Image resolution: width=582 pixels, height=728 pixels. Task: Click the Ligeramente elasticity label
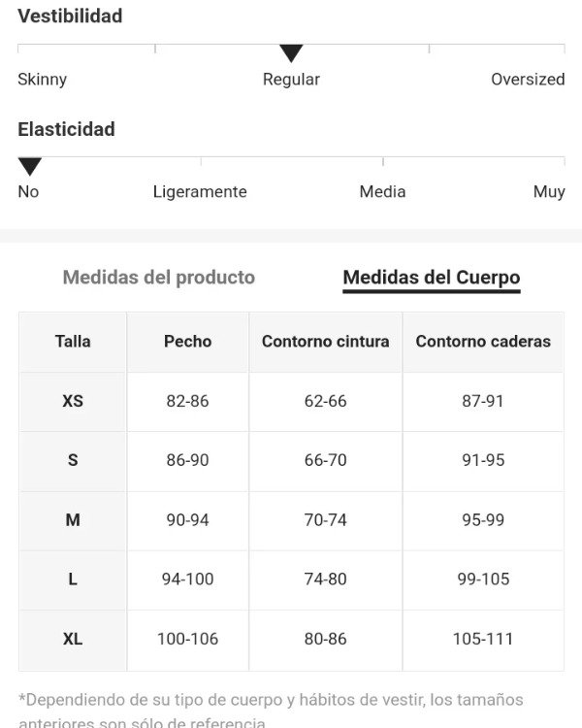click(200, 192)
